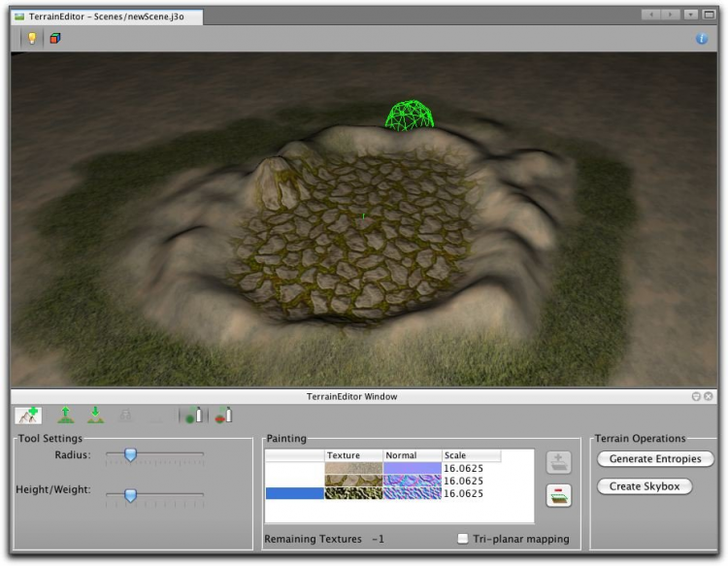The image size is (728, 566).
Task: Select the raise terrain tool
Action: point(67,416)
